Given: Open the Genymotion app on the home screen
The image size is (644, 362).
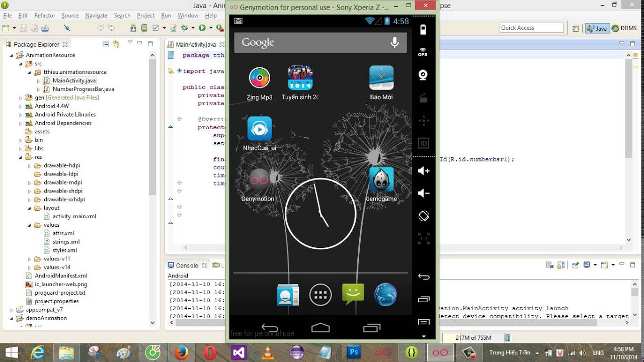Looking at the screenshot, I should [260, 179].
